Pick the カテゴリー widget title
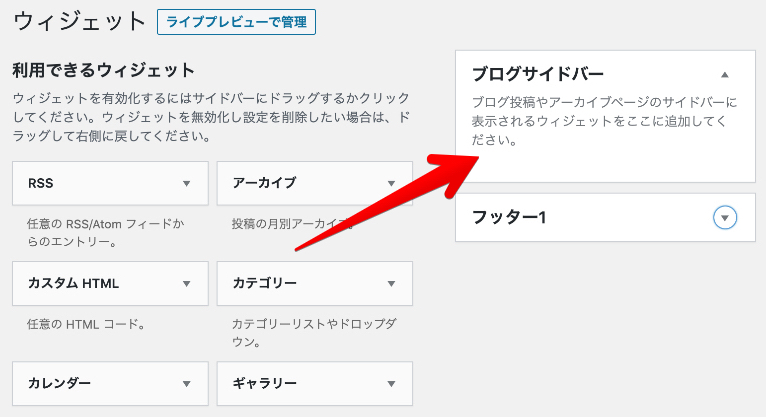 [x=264, y=284]
